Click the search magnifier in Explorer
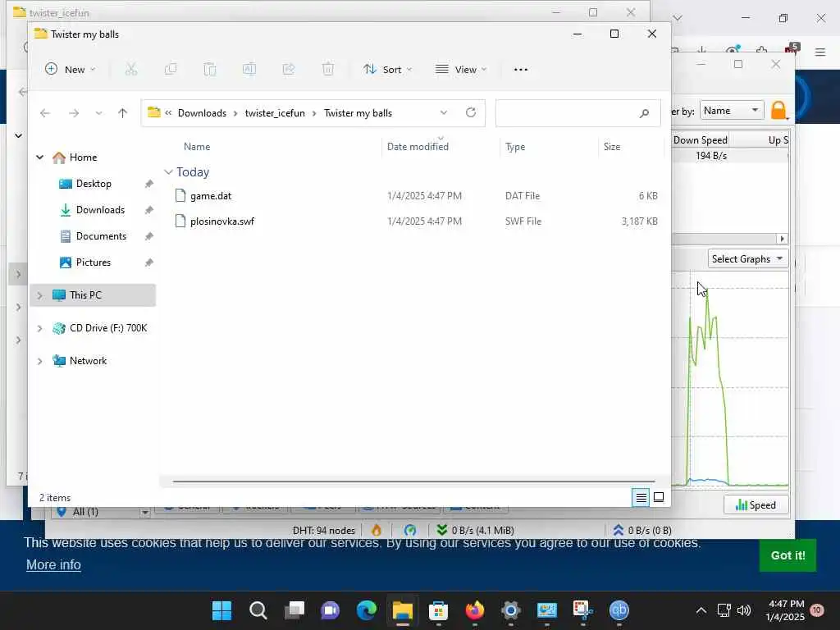The width and height of the screenshot is (840, 630). pyautogui.click(x=645, y=113)
